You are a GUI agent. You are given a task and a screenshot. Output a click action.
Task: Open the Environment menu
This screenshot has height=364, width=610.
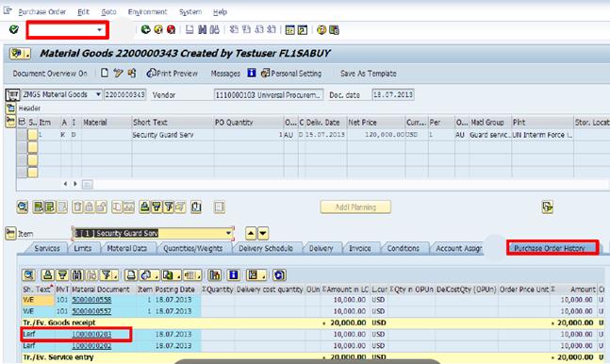(147, 12)
